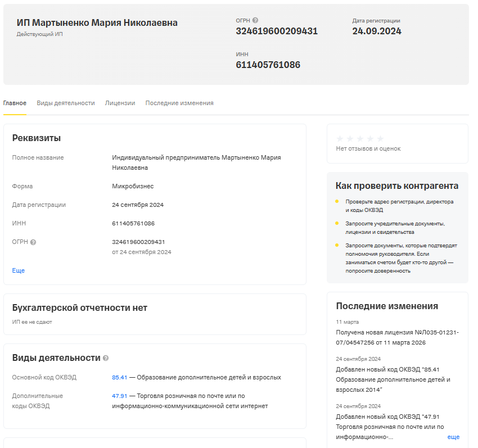
Task: Expand truncated change entry with еще link
Action: click(453, 437)
